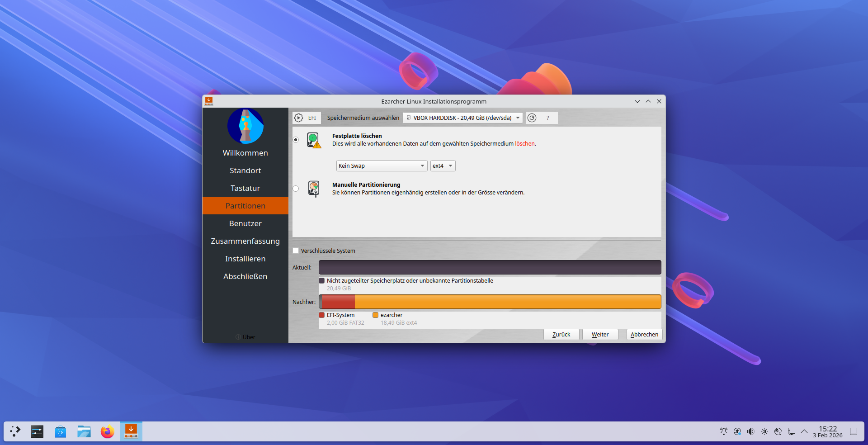Select the Manuelle Partitionierung radio option
Screen dimensions: 868x445
296,189
